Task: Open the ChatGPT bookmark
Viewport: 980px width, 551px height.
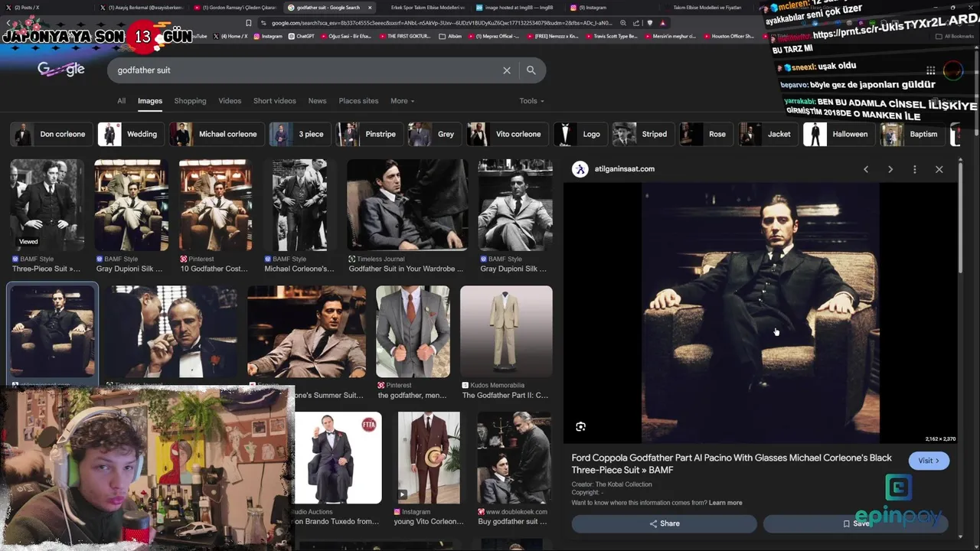Action: [x=301, y=36]
